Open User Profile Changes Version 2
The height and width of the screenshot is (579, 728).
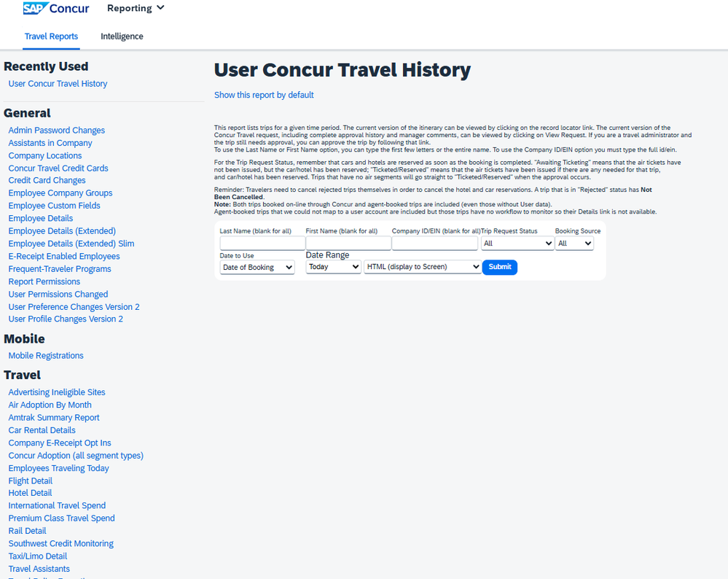[x=66, y=319]
